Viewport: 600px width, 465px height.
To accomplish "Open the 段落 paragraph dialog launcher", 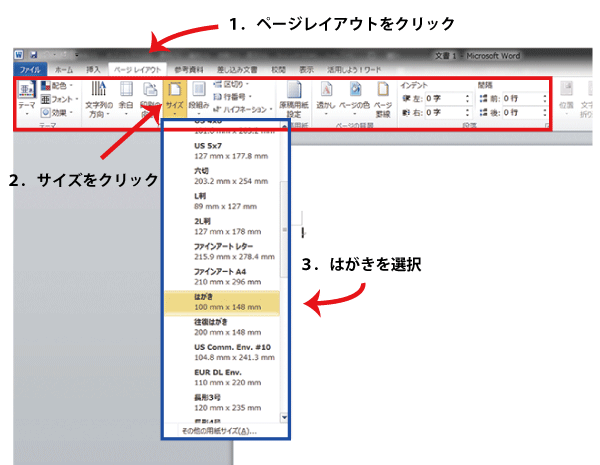I will pyautogui.click(x=547, y=126).
